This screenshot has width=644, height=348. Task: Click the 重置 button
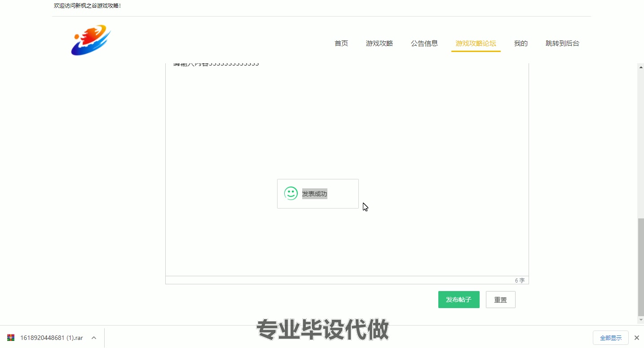click(501, 300)
